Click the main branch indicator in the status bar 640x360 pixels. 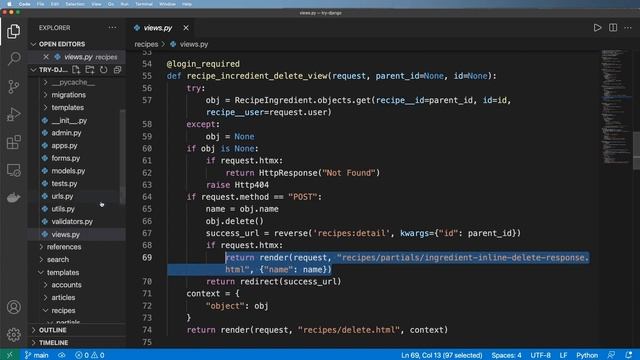(36, 355)
